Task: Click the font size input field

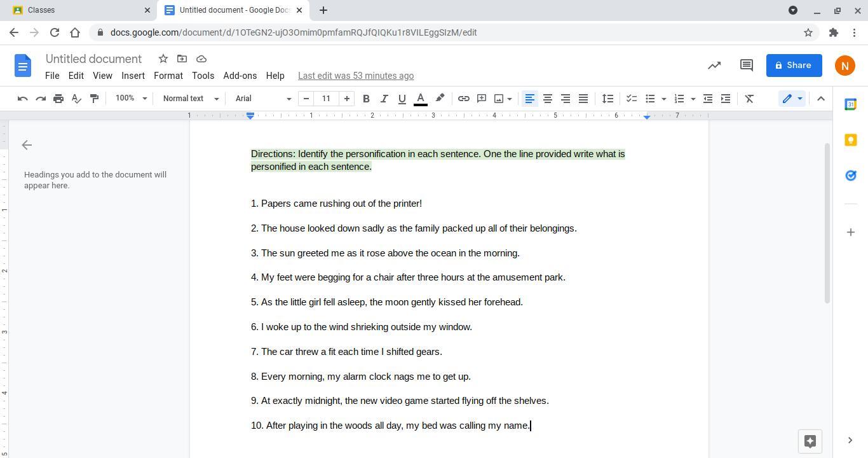Action: (x=326, y=99)
